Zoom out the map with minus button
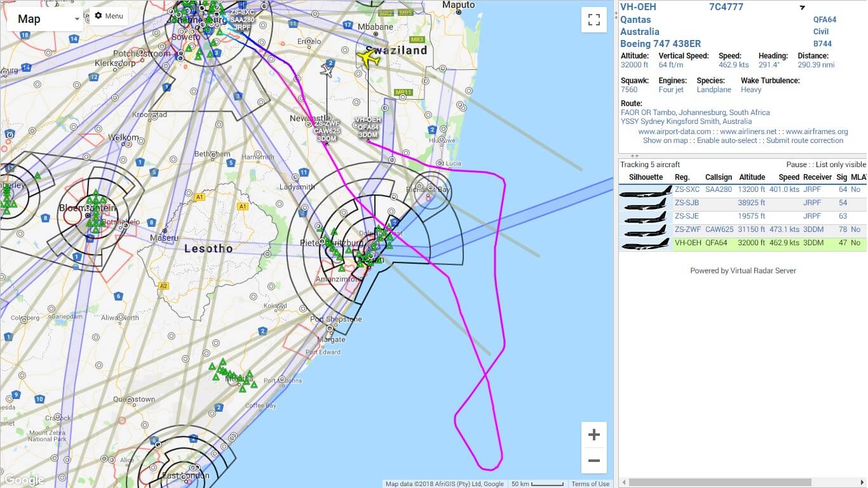 coord(594,460)
